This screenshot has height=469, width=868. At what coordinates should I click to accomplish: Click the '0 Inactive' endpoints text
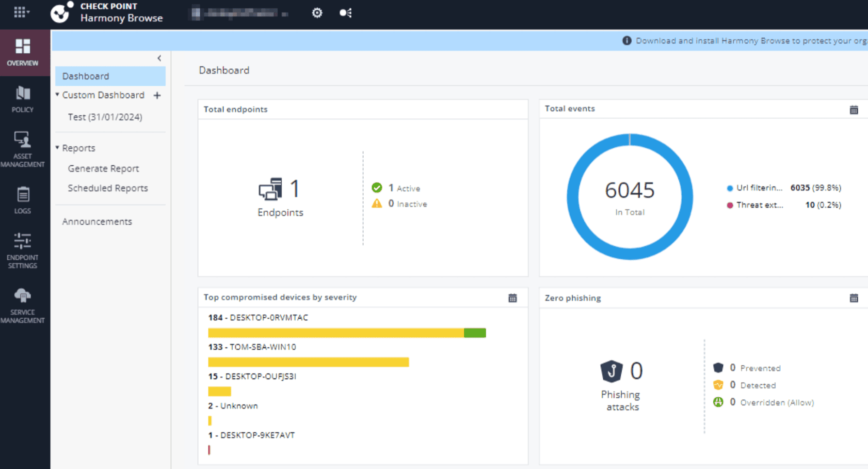tap(407, 204)
